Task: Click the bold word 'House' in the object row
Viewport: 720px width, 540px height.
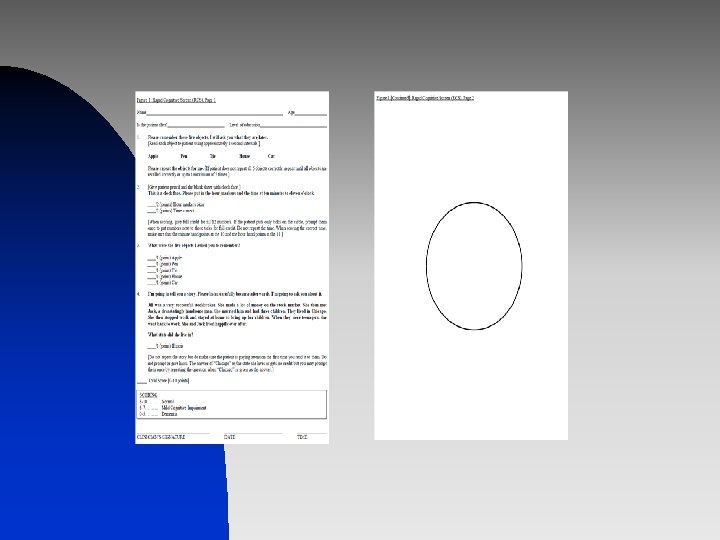Action: click(x=245, y=156)
